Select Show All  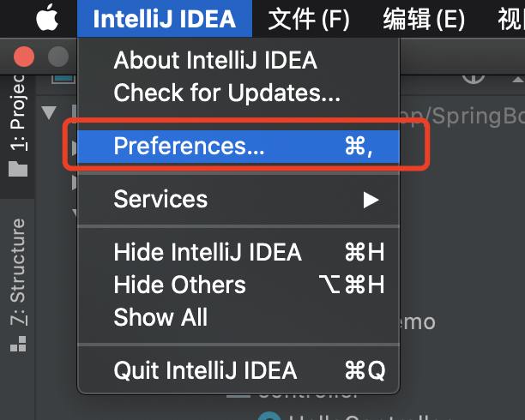[238, 317]
